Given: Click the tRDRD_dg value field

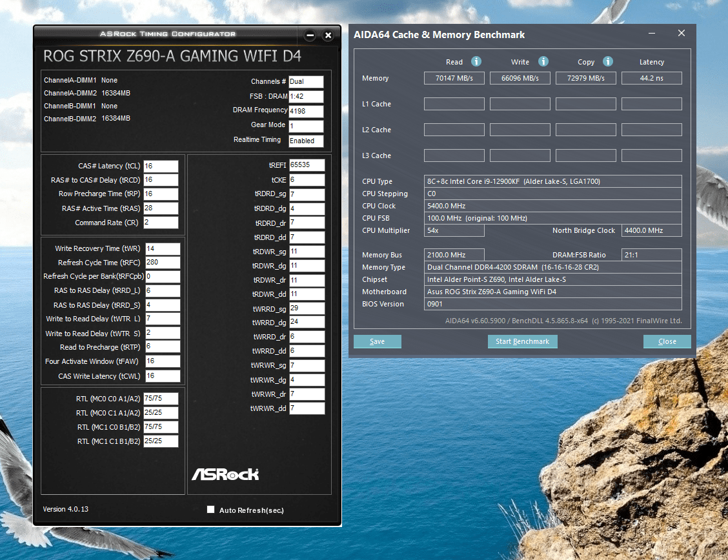Looking at the screenshot, I should (x=307, y=209).
